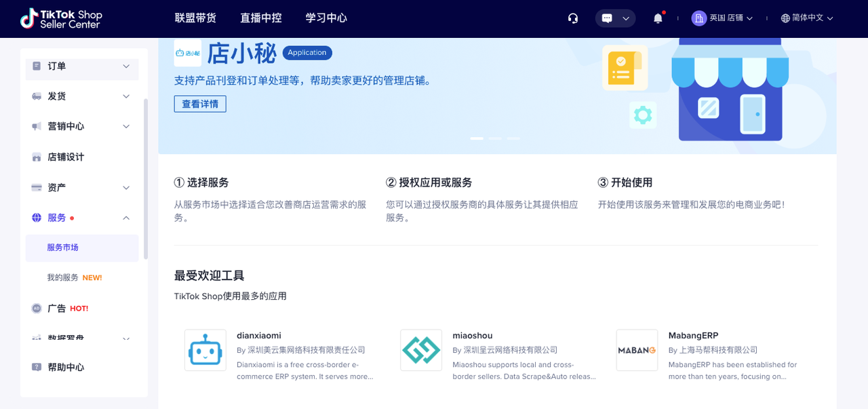
Task: Expand the 订单 menu chevron
Action: click(126, 66)
